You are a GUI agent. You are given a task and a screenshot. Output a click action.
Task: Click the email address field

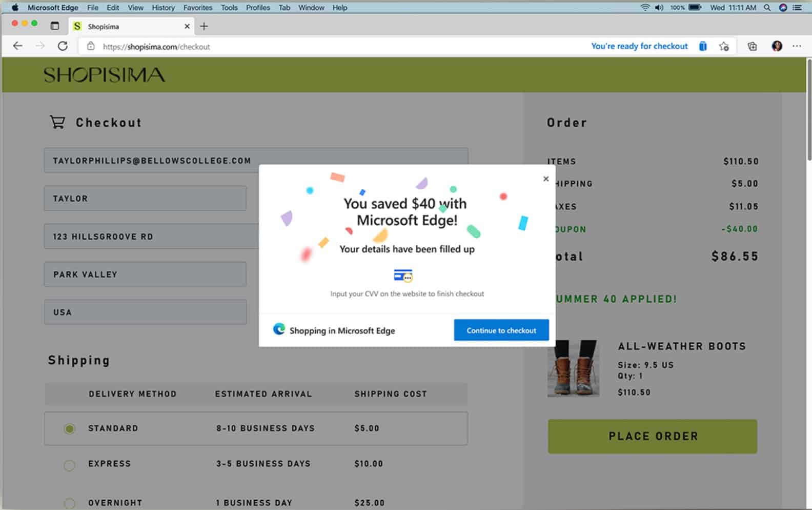click(256, 160)
